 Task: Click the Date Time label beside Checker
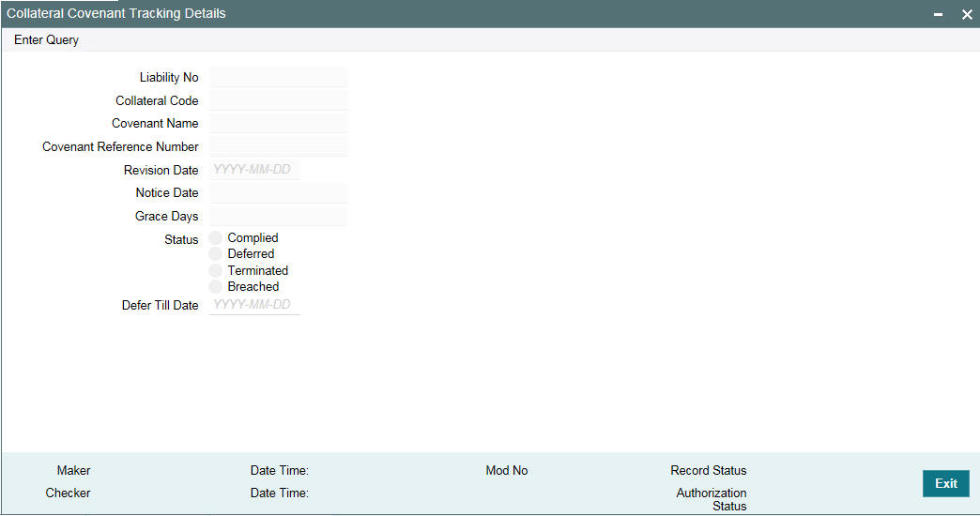[280, 493]
